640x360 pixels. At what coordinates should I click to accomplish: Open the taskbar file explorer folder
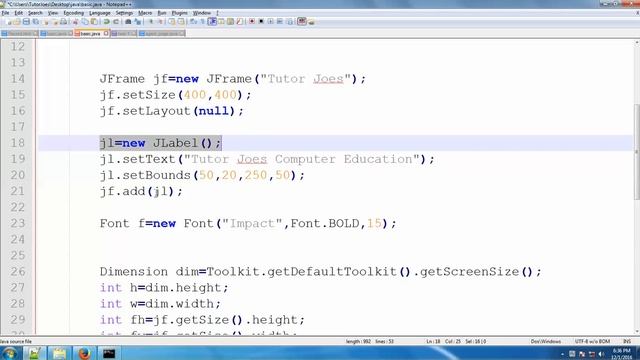(x=59, y=353)
